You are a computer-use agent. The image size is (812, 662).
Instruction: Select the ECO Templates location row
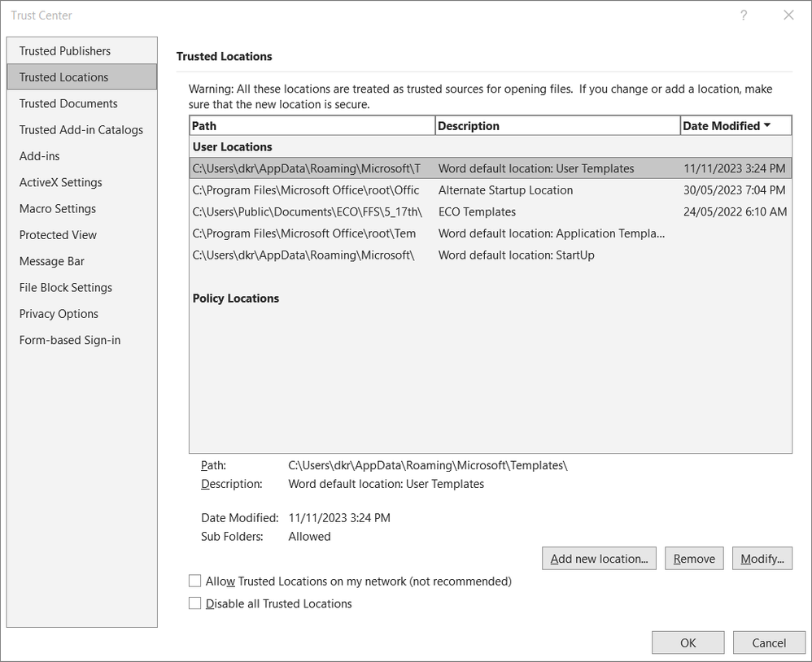[x=477, y=212]
